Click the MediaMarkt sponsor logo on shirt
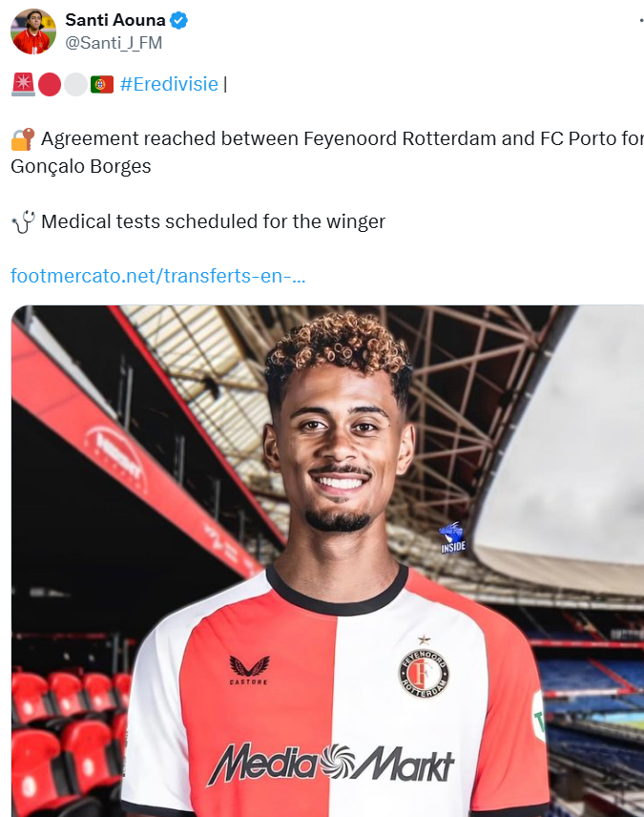The image size is (644, 817). click(x=331, y=763)
